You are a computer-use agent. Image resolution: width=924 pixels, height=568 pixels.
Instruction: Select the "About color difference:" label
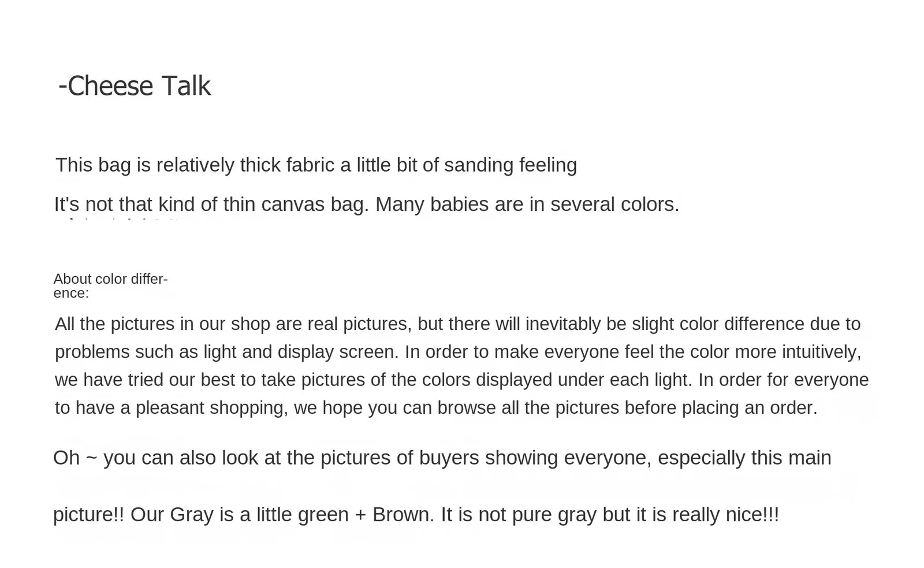110,285
